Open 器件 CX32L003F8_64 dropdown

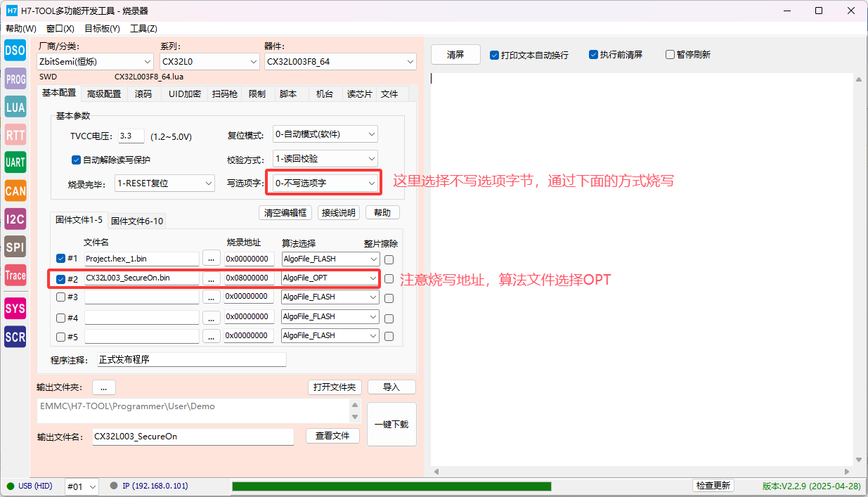point(340,62)
